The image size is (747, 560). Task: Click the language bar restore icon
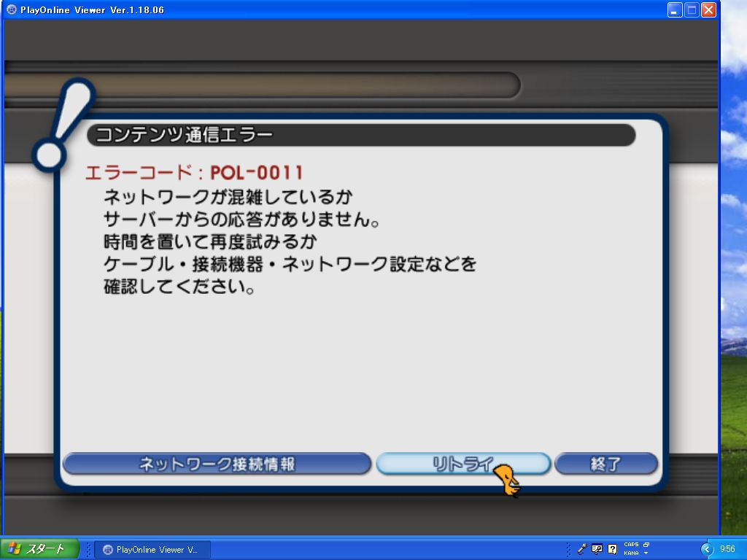tap(646, 544)
